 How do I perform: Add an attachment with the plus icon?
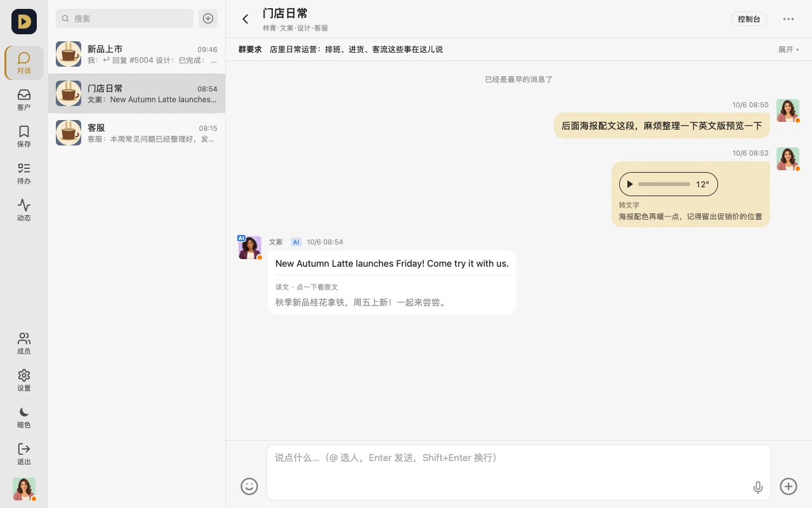[789, 486]
